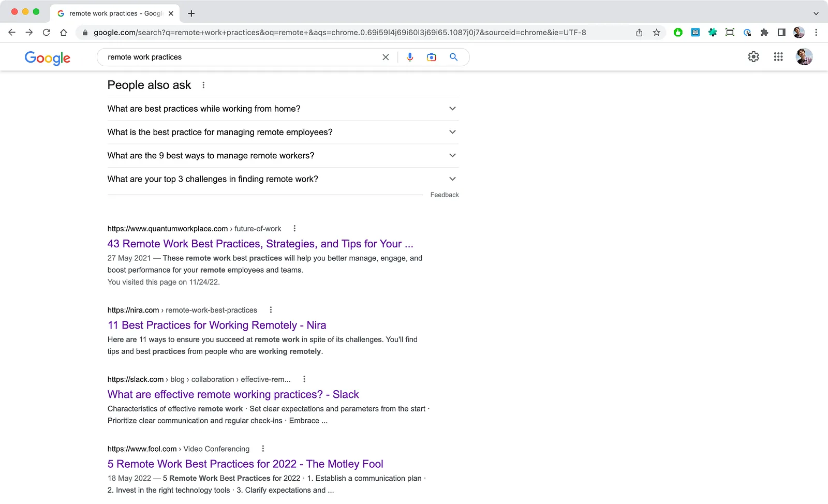Click the quantumworkplace.com URL breadcrumb
The height and width of the screenshot is (504, 828).
point(194,229)
